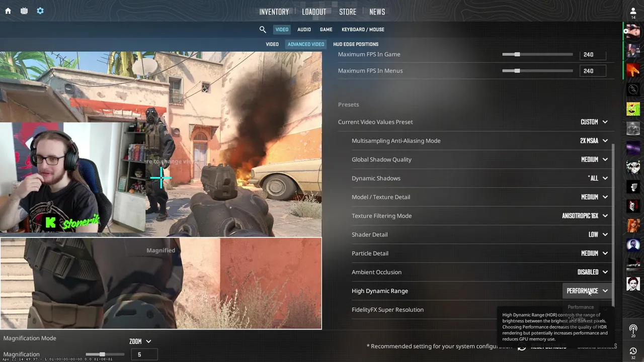The height and width of the screenshot is (362, 644).
Task: Adjust Maximum FPS In Game slider
Action: click(537, 54)
